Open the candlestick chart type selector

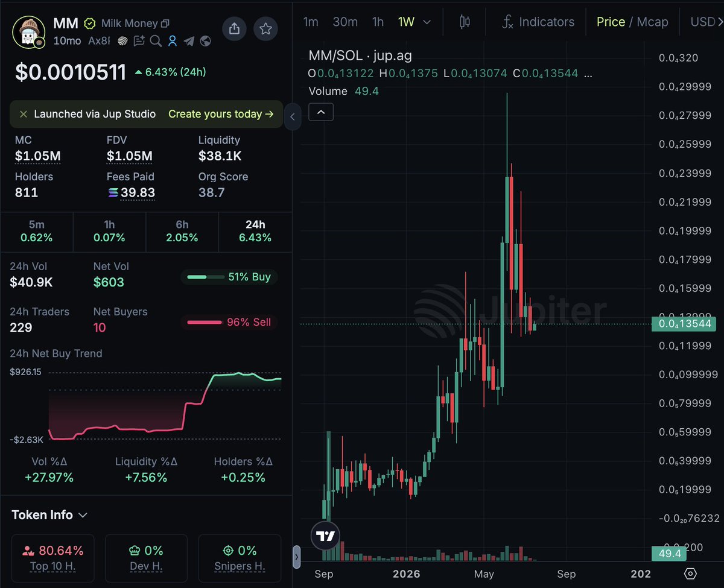pos(465,22)
